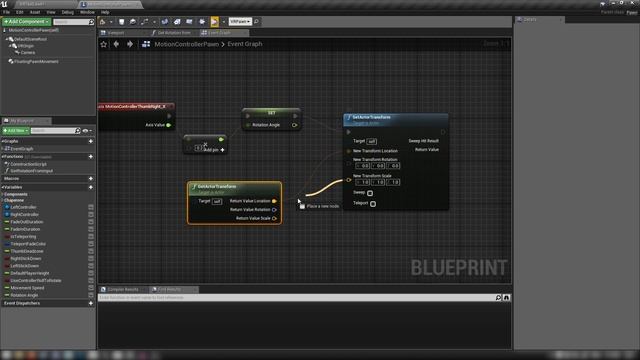
Task: Toggle the visibility eye for RightController variable
Action: point(91,215)
